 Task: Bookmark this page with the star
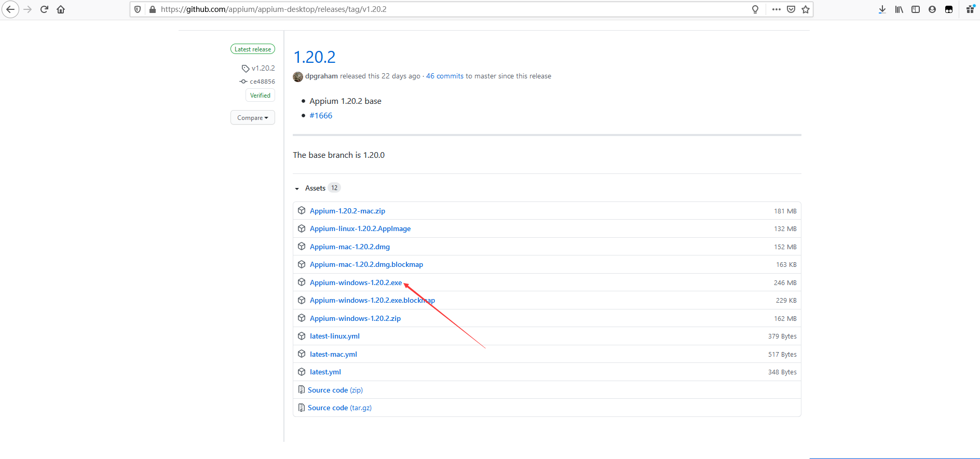[x=806, y=9]
